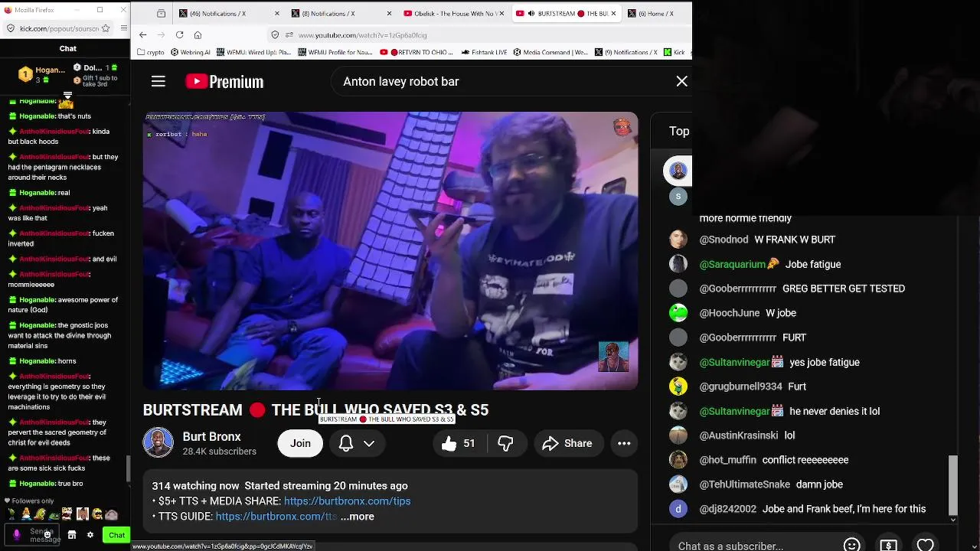Open 'WFMU: Wired Up!' bookmark
This screenshot has width=980, height=551.
point(254,52)
